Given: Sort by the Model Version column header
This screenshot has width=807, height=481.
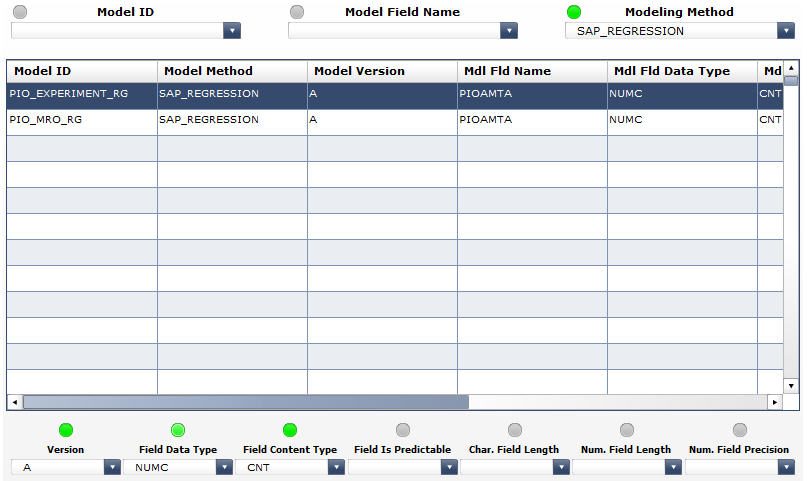Looking at the screenshot, I should click(x=382, y=71).
